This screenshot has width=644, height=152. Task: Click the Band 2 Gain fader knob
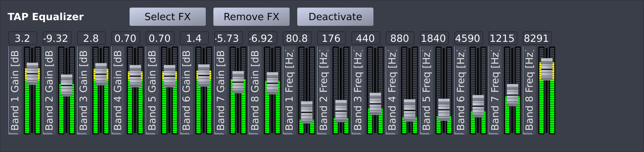(67, 85)
